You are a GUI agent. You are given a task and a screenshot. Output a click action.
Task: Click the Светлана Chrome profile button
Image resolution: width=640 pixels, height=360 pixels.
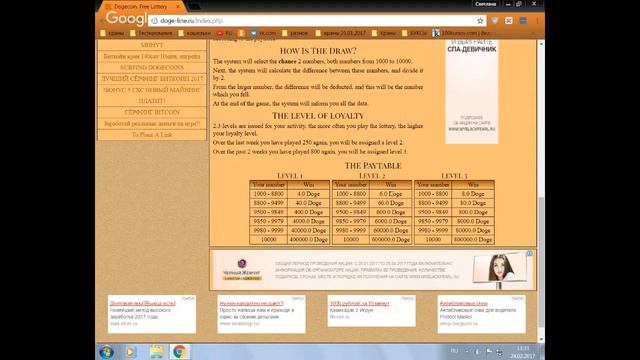point(485,4)
